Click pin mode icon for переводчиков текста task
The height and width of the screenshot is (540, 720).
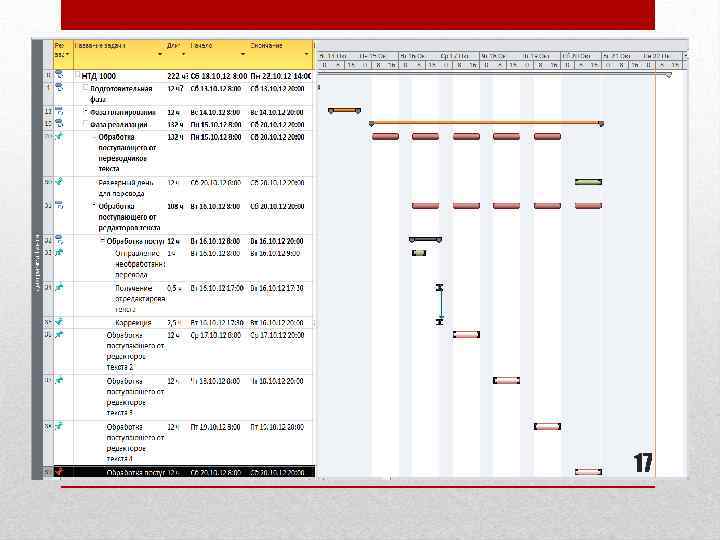pyautogui.click(x=59, y=136)
